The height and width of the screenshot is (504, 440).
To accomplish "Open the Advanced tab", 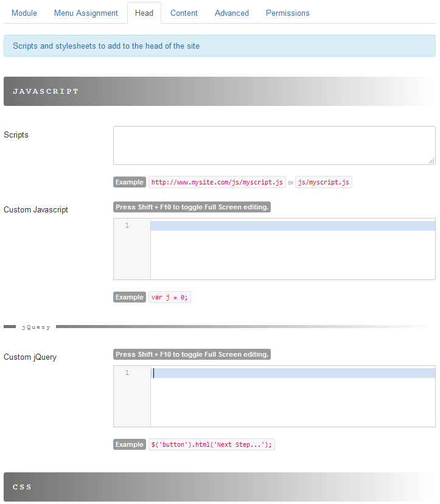I will click(232, 13).
